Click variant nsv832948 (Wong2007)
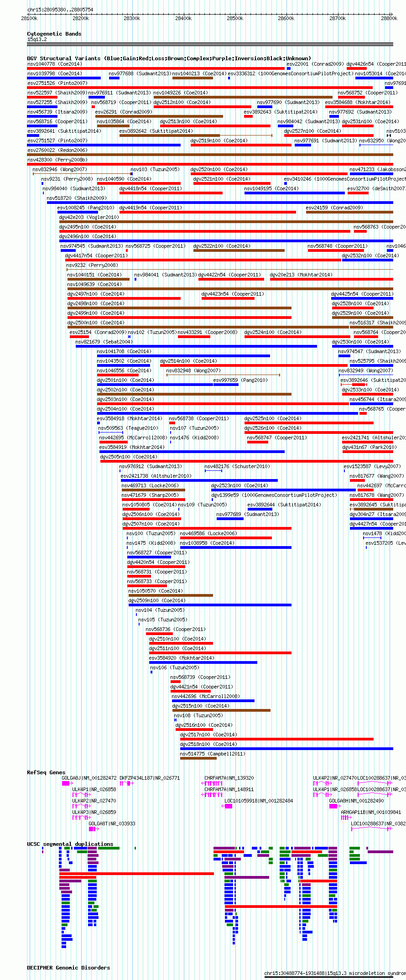The height and width of the screenshot is (980, 406). [223, 375]
